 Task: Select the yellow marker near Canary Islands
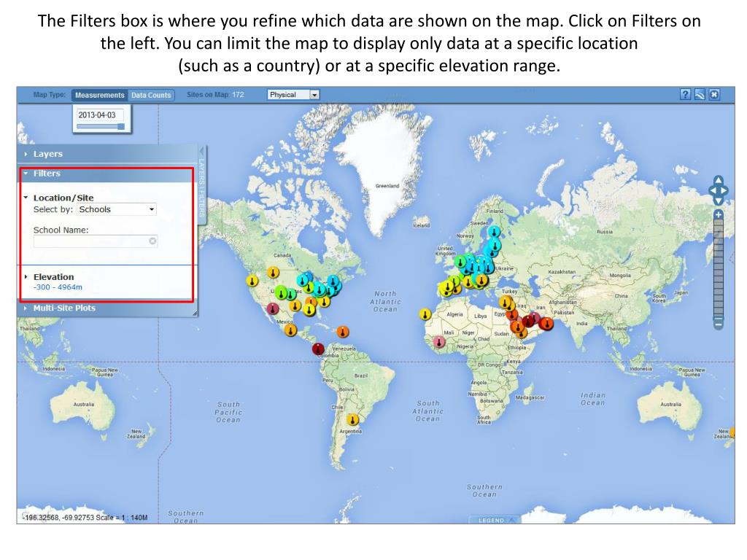(x=425, y=314)
